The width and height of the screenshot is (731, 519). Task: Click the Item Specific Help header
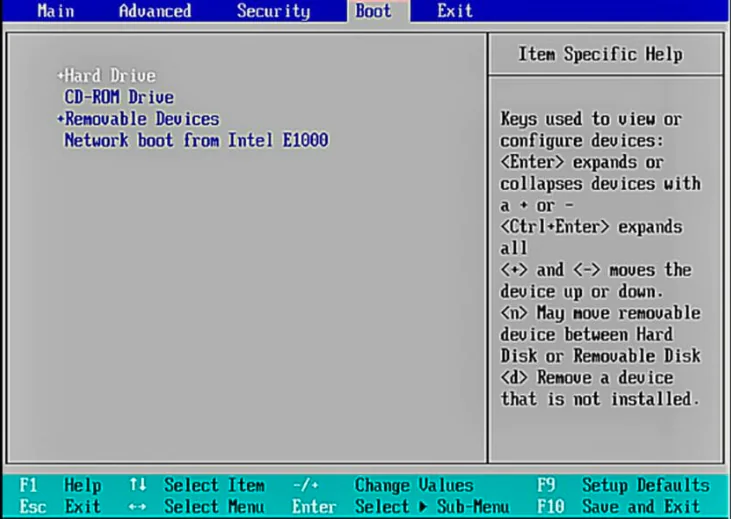tap(600, 54)
